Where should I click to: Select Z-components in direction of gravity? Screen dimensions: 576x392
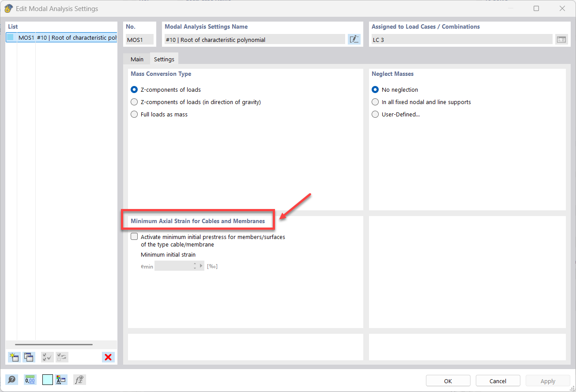tap(135, 102)
